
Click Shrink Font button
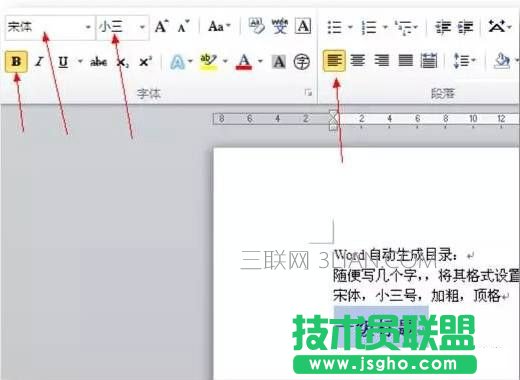click(183, 27)
